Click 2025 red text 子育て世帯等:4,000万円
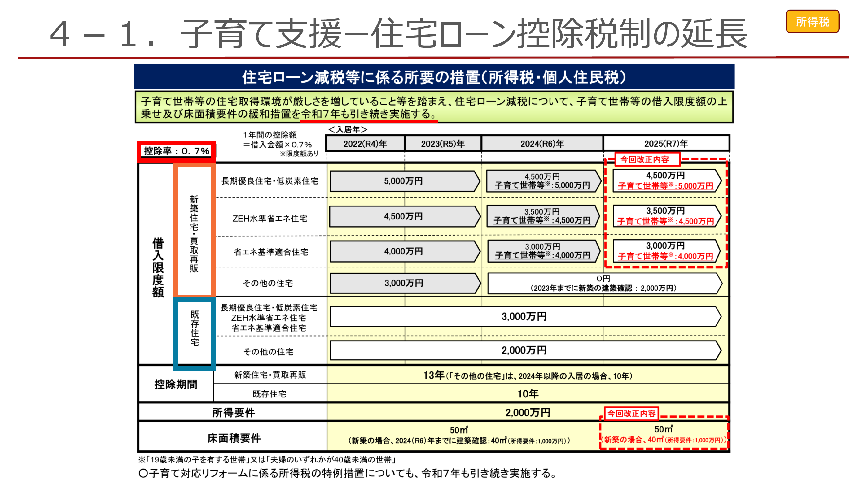The image size is (868, 482). pyautogui.click(x=665, y=256)
